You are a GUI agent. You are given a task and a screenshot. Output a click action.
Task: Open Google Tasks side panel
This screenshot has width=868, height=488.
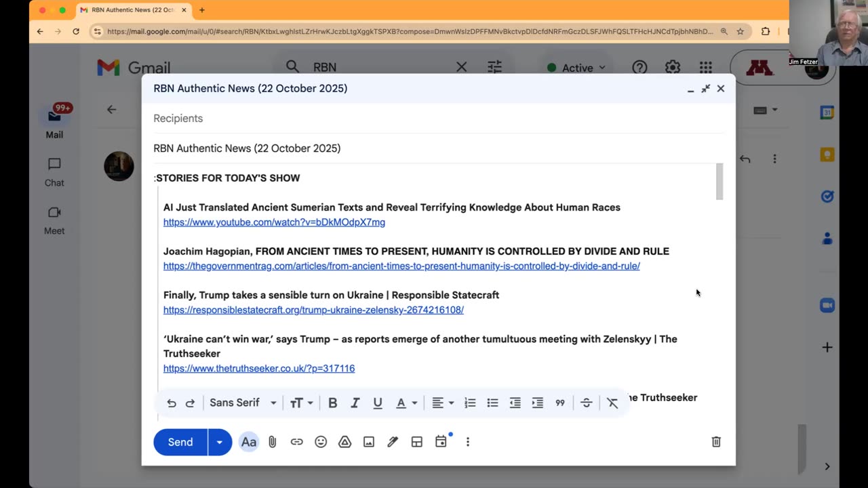click(x=827, y=197)
